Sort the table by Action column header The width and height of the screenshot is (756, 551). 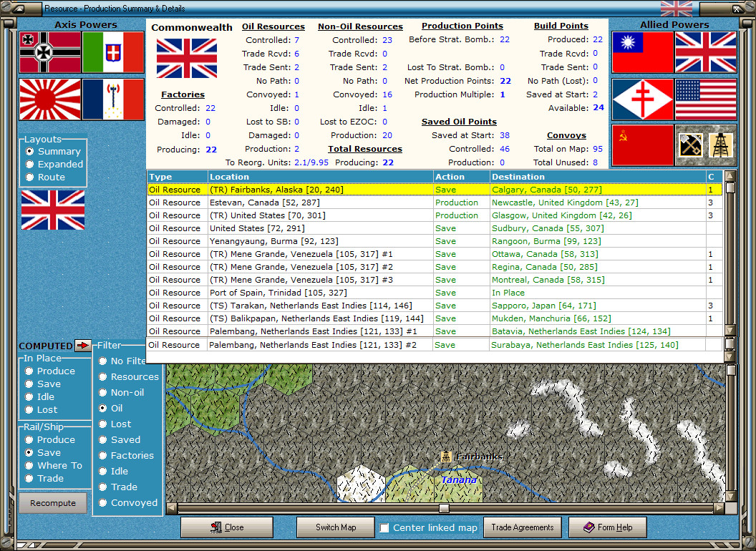coord(462,177)
